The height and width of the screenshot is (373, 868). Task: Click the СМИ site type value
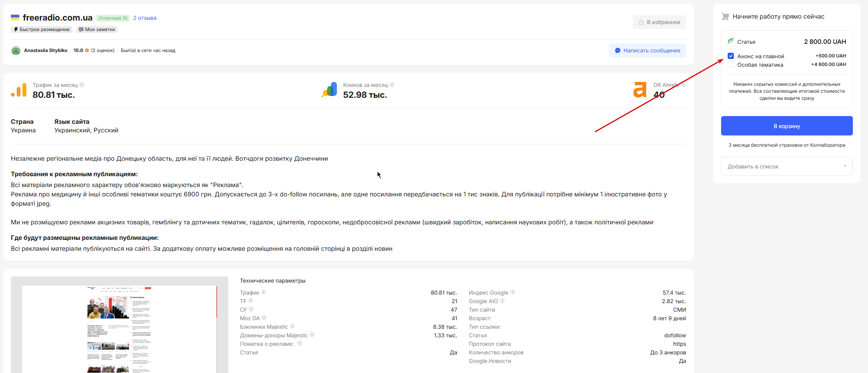click(680, 310)
